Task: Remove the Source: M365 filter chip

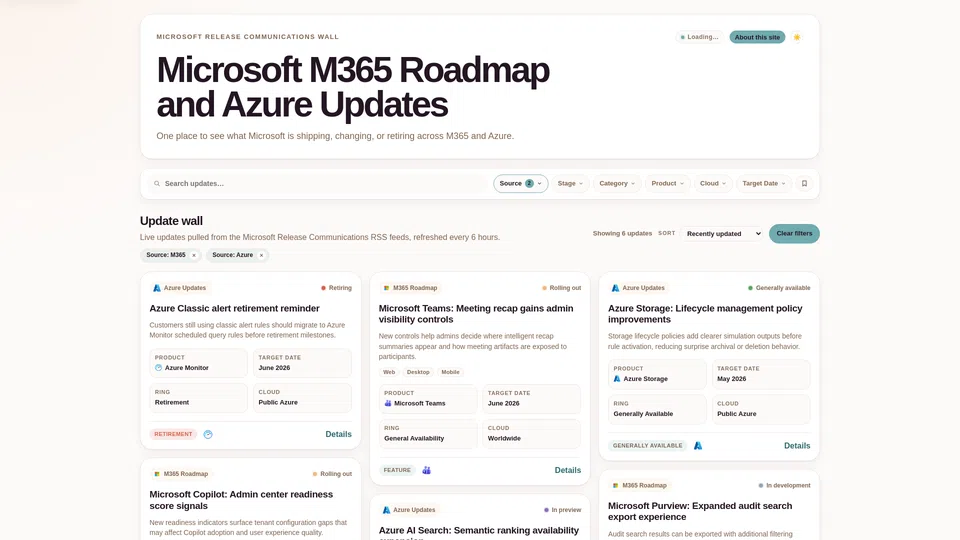Action: point(194,255)
